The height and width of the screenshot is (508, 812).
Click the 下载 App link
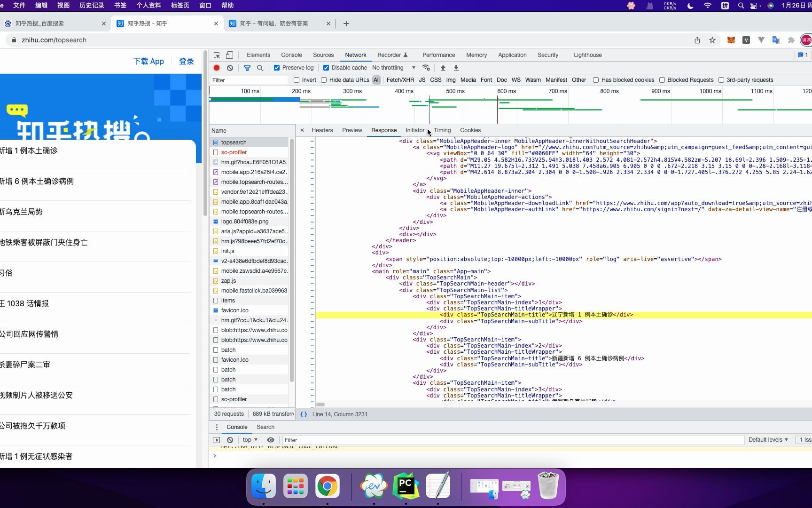[148, 61]
